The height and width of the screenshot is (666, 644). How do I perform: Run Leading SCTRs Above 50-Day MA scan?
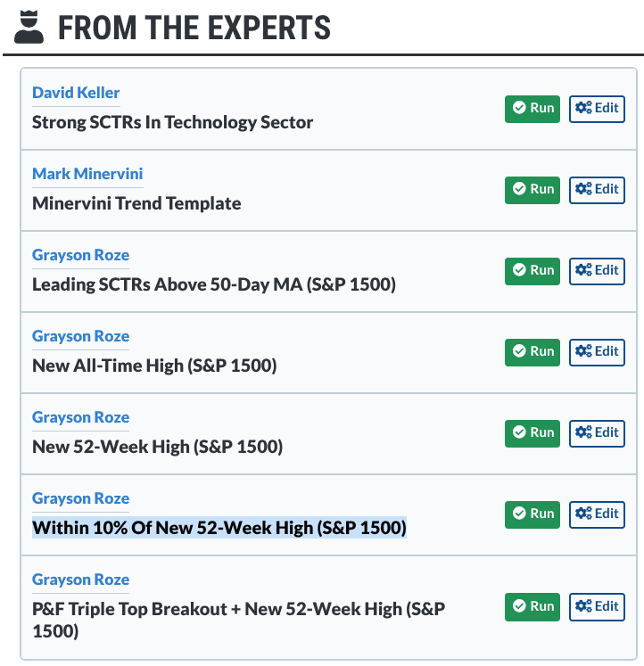(x=533, y=271)
